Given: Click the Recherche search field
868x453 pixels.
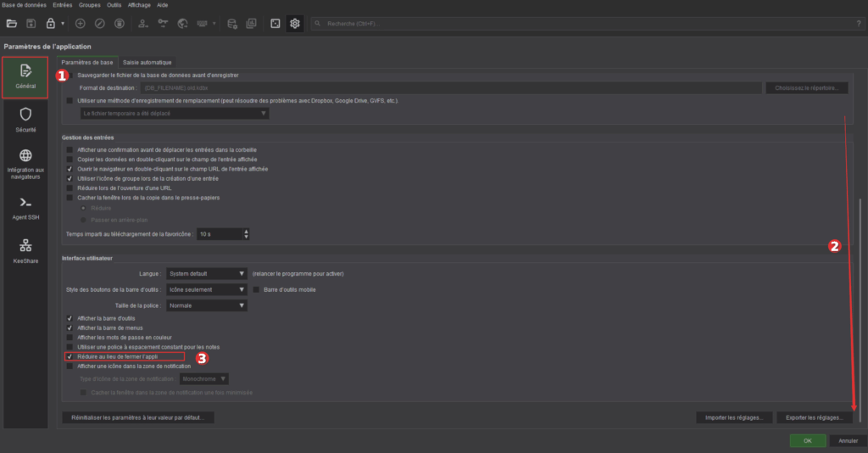Looking at the screenshot, I should [585, 23].
